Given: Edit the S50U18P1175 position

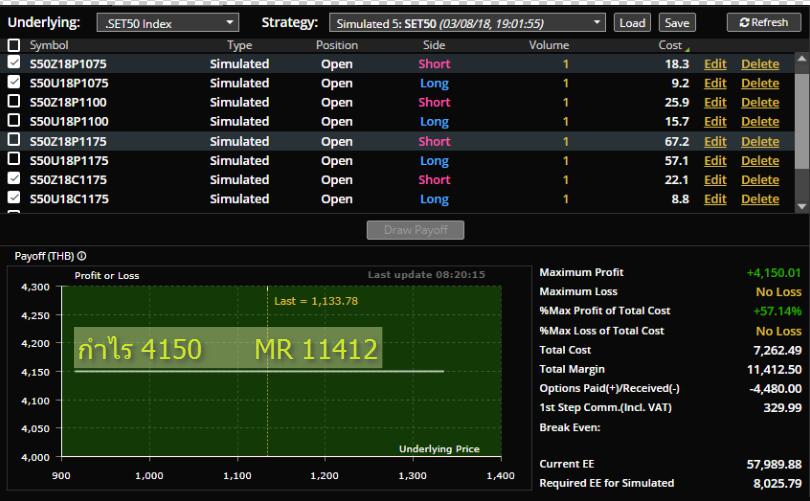Looking at the screenshot, I should (715, 161).
